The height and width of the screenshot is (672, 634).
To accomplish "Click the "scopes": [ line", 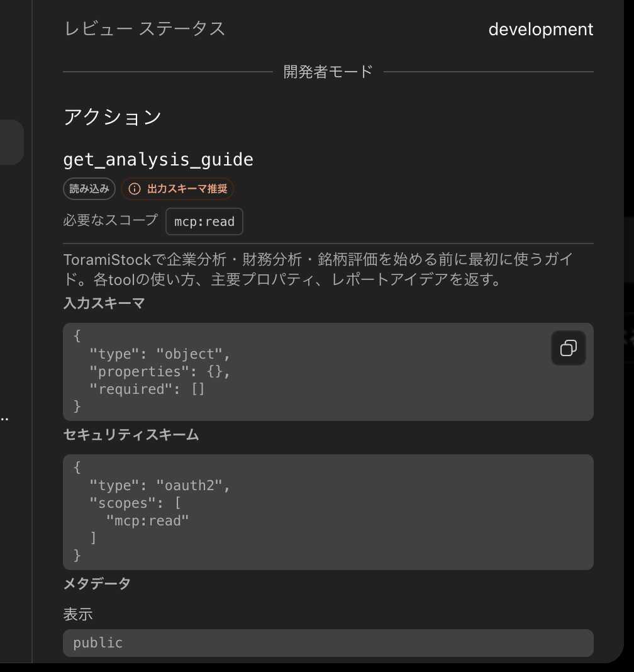I will click(135, 503).
